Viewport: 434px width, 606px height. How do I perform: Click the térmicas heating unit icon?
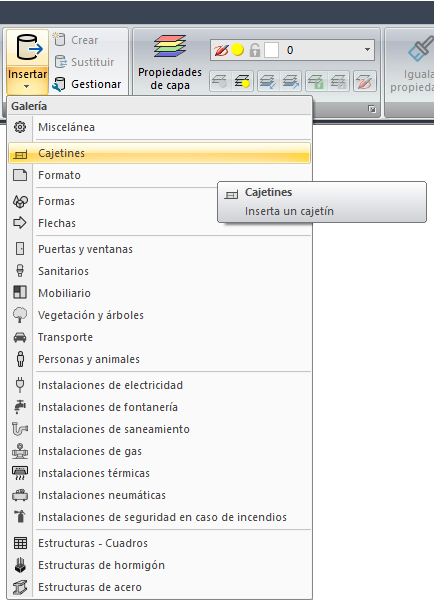(x=20, y=473)
